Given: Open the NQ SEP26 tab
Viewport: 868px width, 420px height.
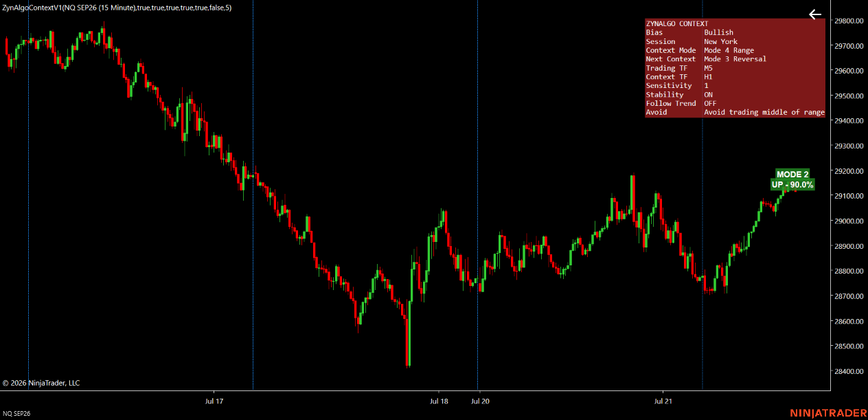Looking at the screenshot, I should tap(16, 414).
